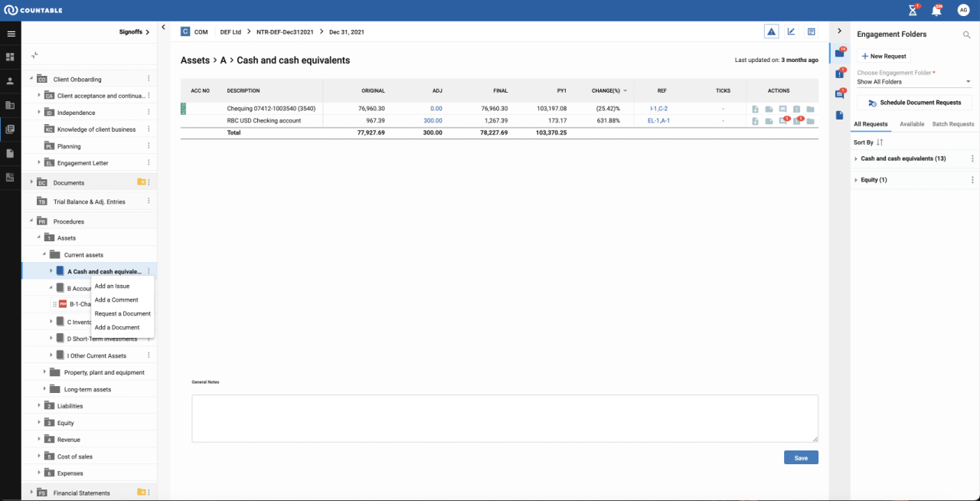The height and width of the screenshot is (501, 980).
Task: Click inside the General Notes text area
Action: [505, 418]
